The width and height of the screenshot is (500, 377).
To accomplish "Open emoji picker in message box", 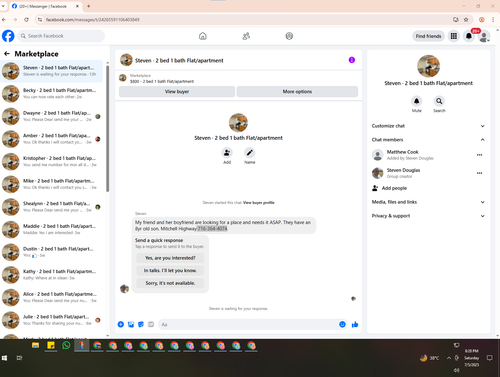I will tap(342, 324).
